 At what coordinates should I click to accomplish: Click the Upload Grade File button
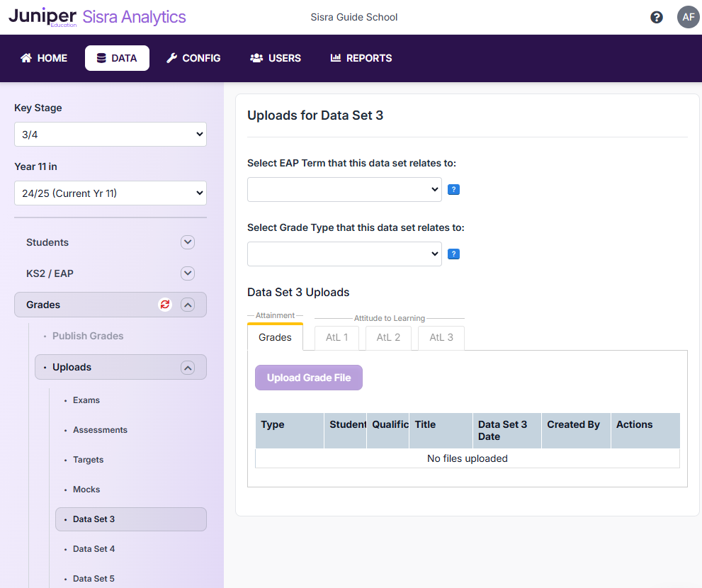click(309, 378)
